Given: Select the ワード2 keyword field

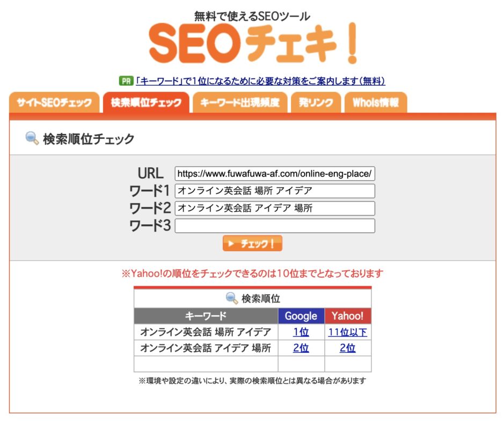Looking at the screenshot, I should click(275, 209).
